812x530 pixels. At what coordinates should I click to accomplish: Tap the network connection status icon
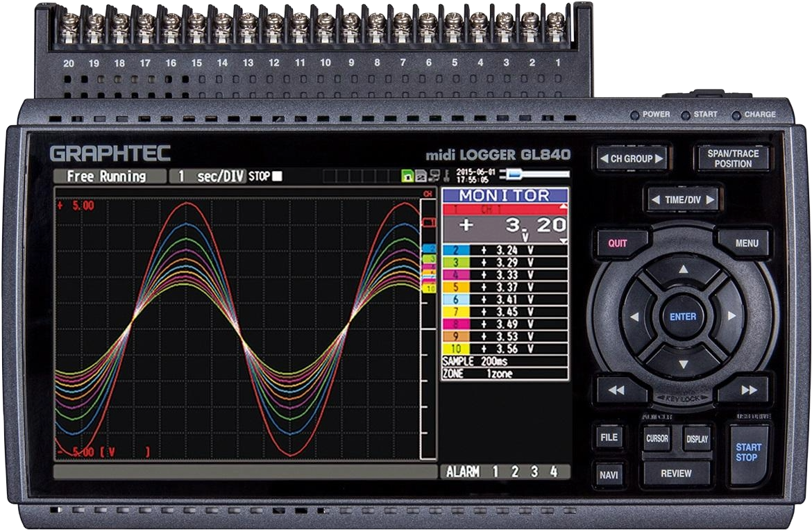point(434,176)
